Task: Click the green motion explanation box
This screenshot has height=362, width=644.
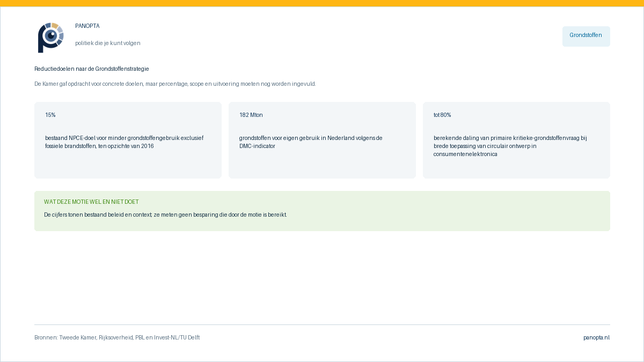Action: click(x=322, y=211)
